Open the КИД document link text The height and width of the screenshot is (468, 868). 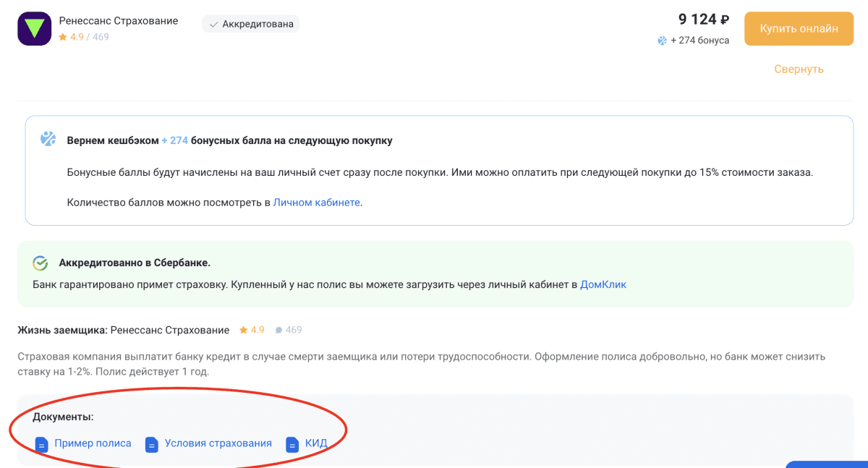[x=316, y=443]
